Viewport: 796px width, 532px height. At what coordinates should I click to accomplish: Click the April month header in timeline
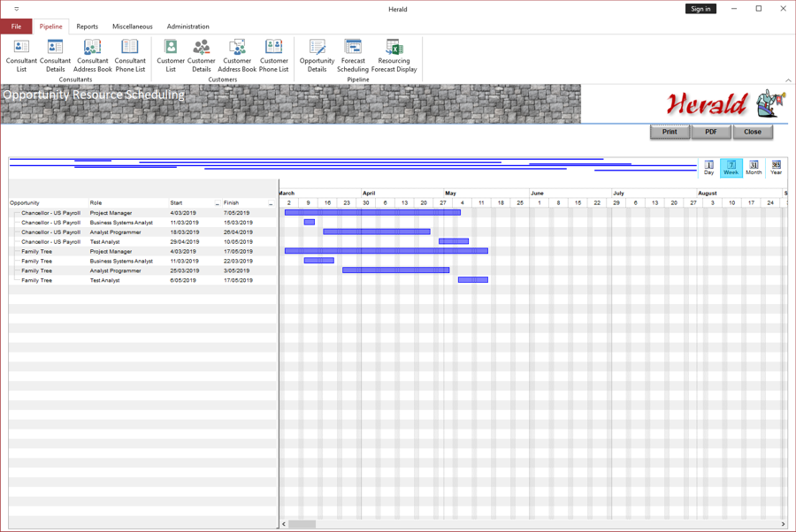402,194
